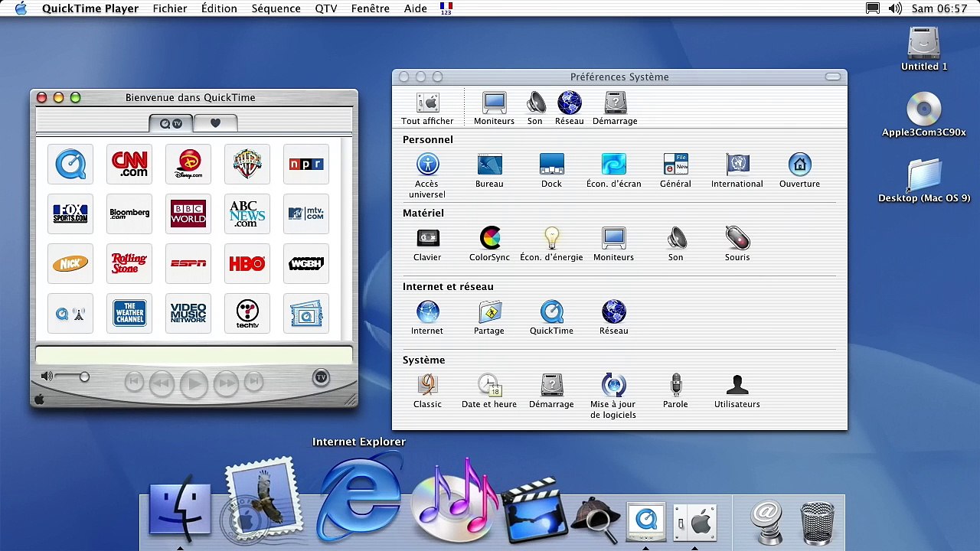This screenshot has width=980, height=551.
Task: Open the Dock preference pane
Action: tap(551, 170)
